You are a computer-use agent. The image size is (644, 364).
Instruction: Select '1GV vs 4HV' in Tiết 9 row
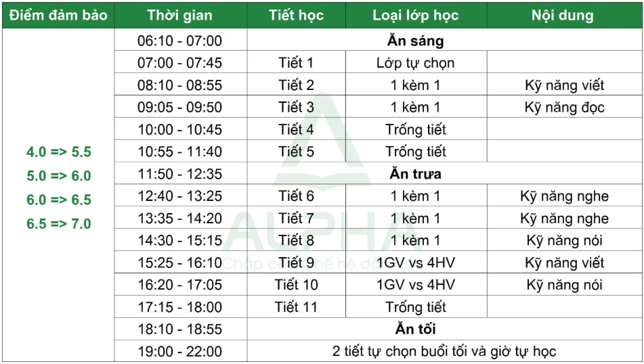pos(416,263)
